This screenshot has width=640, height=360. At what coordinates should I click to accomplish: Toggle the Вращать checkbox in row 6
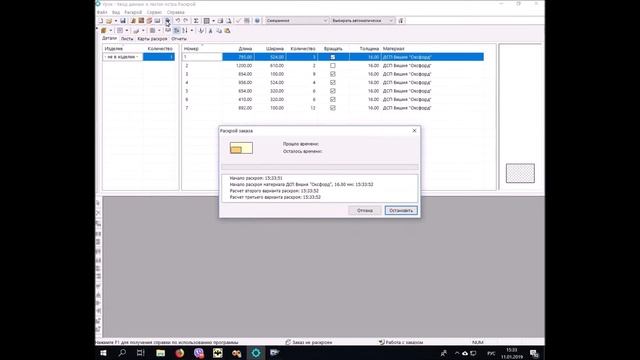point(333,100)
